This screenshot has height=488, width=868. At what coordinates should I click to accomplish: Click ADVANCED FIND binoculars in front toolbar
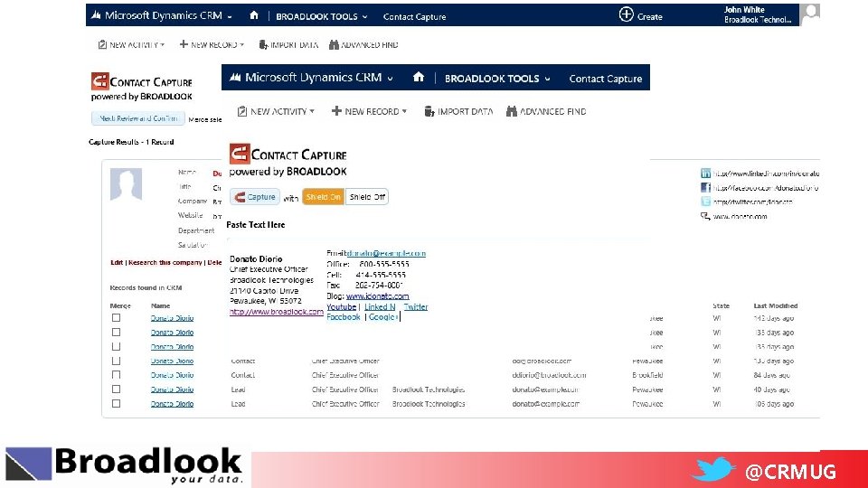pyautogui.click(x=512, y=111)
